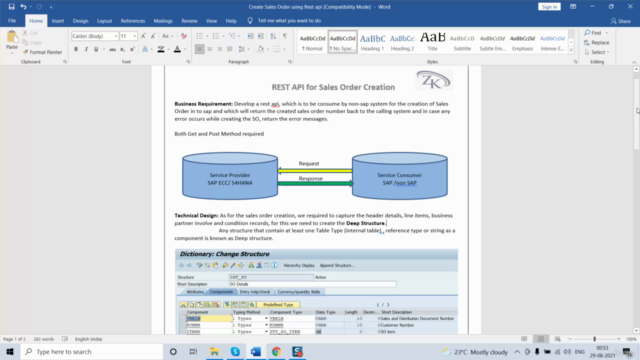Image resolution: width=640 pixels, height=360 pixels.
Task: Open ribbon display options in title bar
Action: coord(573,7)
